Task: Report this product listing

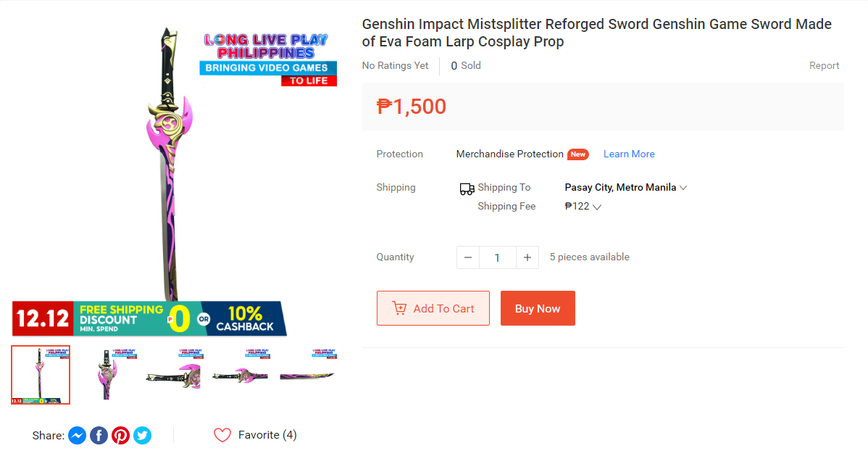Action: point(824,65)
